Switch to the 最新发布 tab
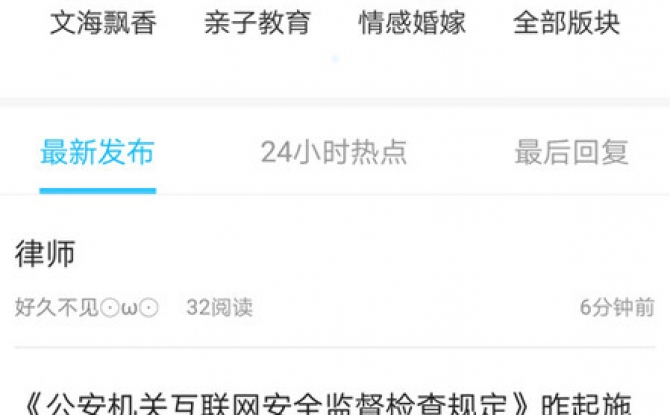The height and width of the screenshot is (415, 670). [97, 152]
